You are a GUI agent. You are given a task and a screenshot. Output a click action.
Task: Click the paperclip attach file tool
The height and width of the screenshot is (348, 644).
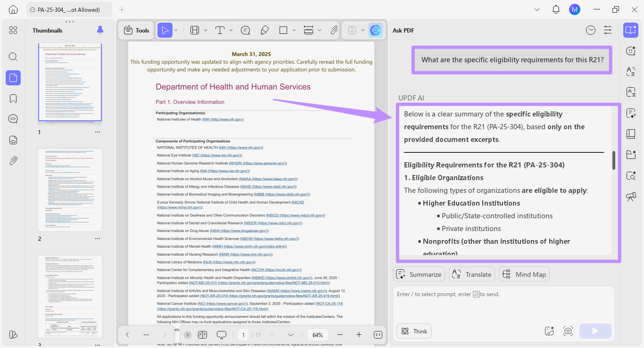334,30
